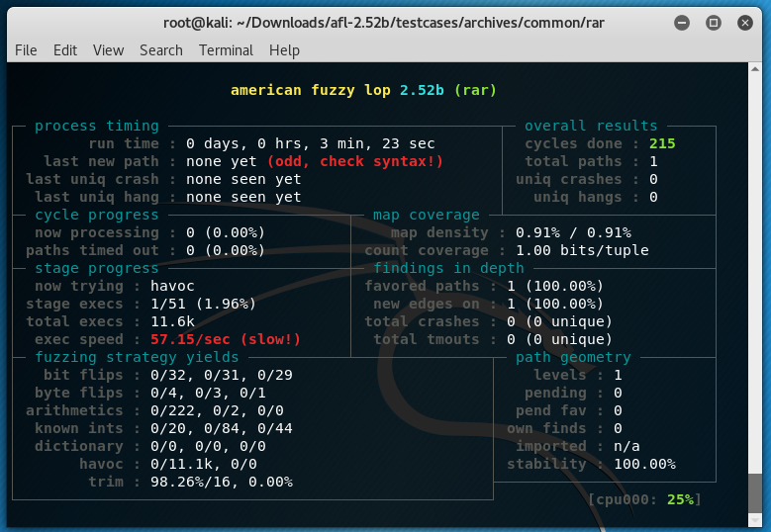Image resolution: width=771 pixels, height=532 pixels.
Task: Click havoc yields value '0/11.1k, 0/0'
Action: click(204, 464)
